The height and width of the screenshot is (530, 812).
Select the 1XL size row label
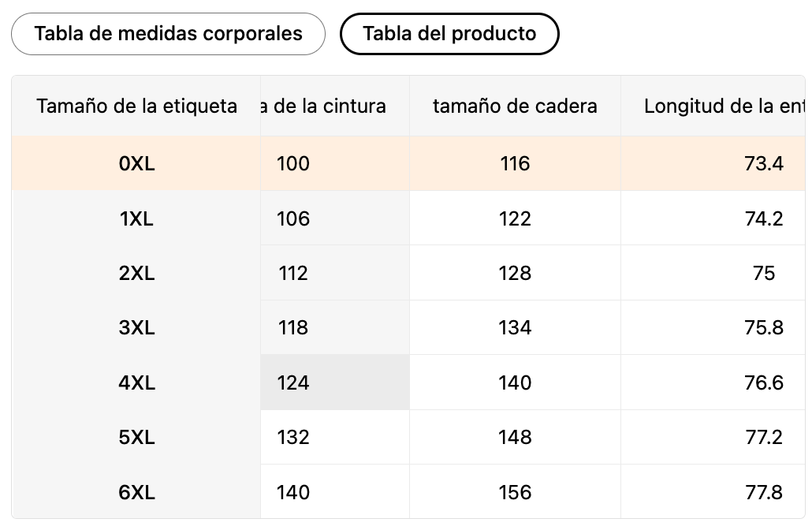coord(136,218)
